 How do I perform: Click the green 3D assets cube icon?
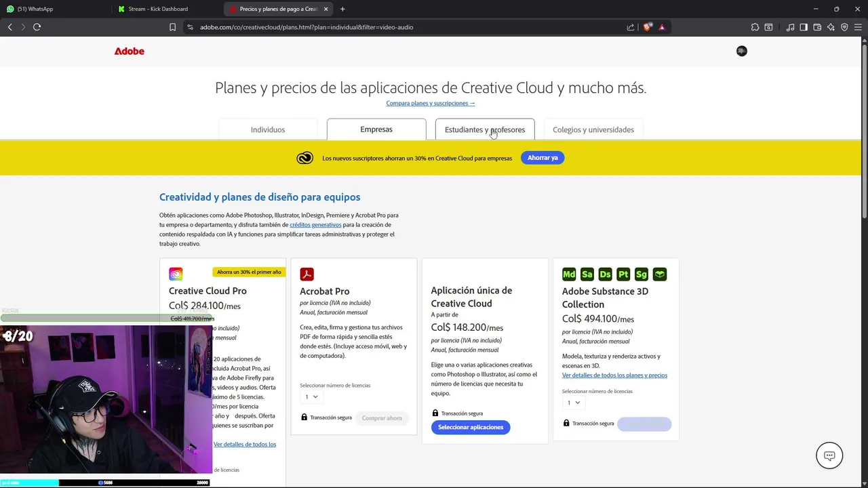pyautogui.click(x=660, y=274)
